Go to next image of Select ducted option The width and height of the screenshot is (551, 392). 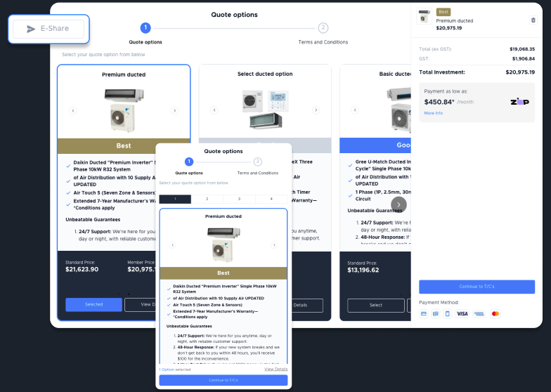coord(316,110)
